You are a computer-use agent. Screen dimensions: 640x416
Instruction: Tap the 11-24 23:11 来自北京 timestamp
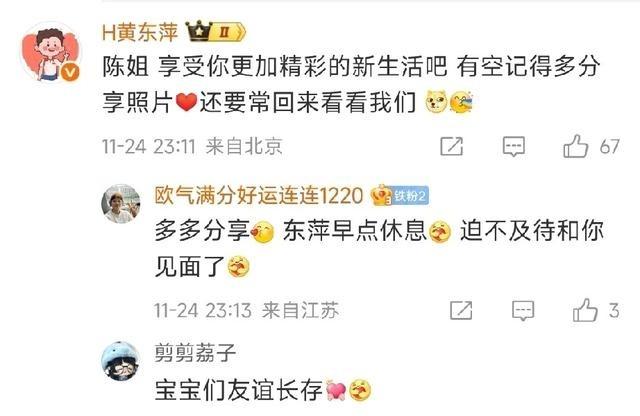tap(192, 146)
